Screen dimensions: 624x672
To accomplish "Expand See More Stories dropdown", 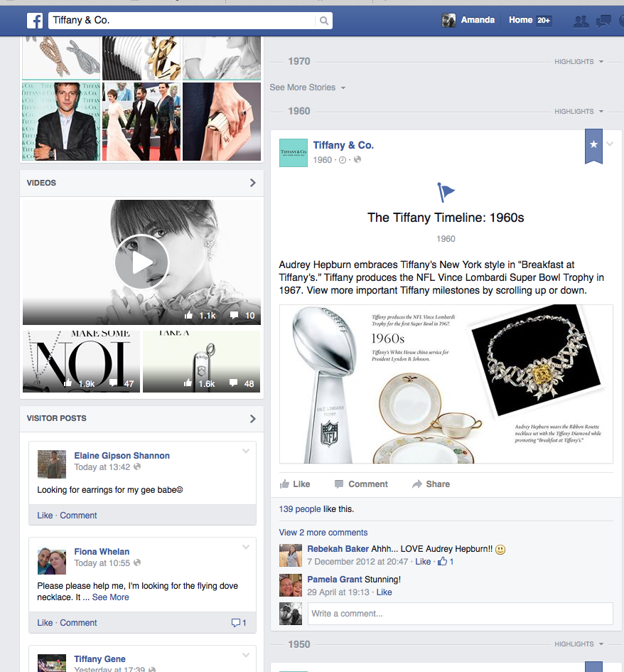I will pyautogui.click(x=307, y=87).
